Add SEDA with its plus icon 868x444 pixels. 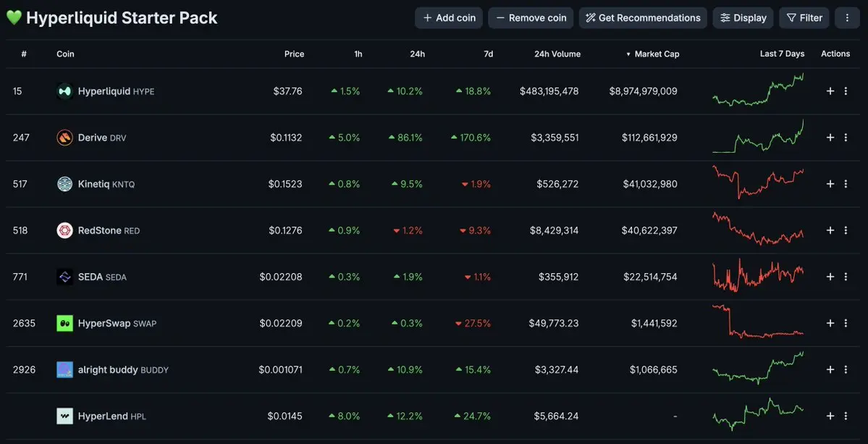tap(830, 277)
